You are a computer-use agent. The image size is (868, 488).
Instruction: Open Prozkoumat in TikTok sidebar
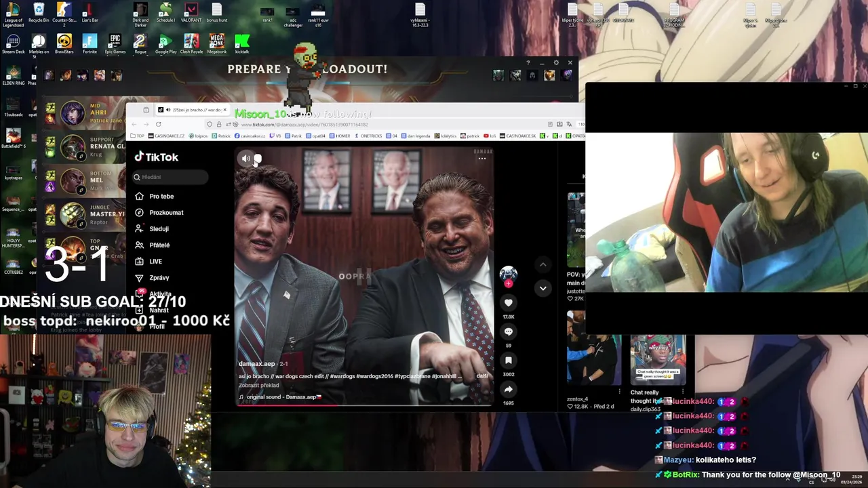159,212
